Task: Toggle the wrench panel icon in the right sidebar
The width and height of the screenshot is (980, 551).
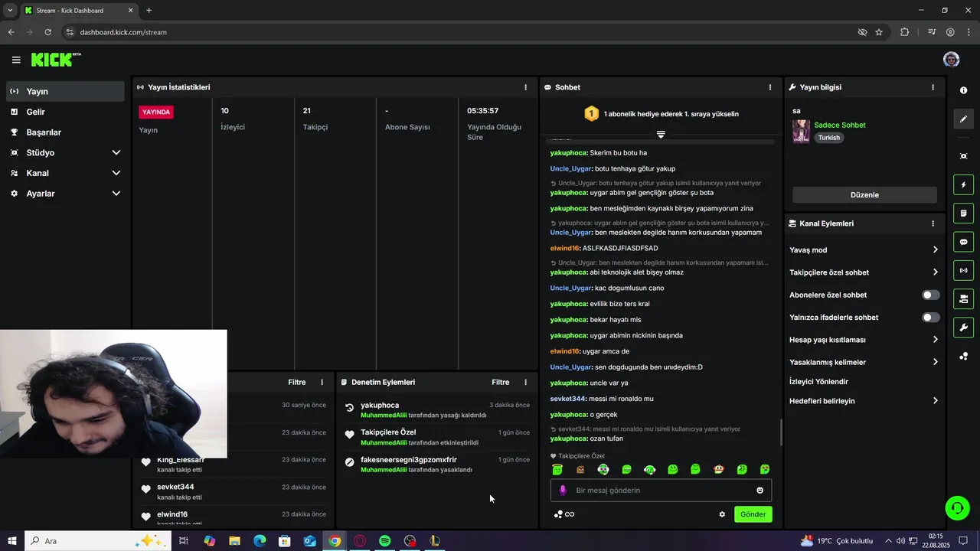Action: [x=963, y=328]
